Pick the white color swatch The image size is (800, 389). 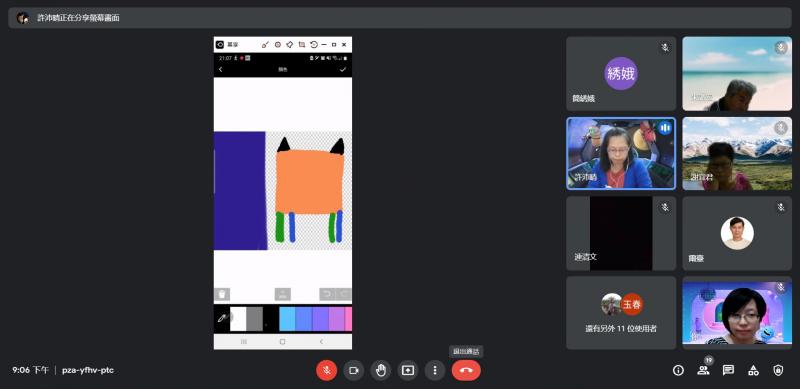(238, 319)
